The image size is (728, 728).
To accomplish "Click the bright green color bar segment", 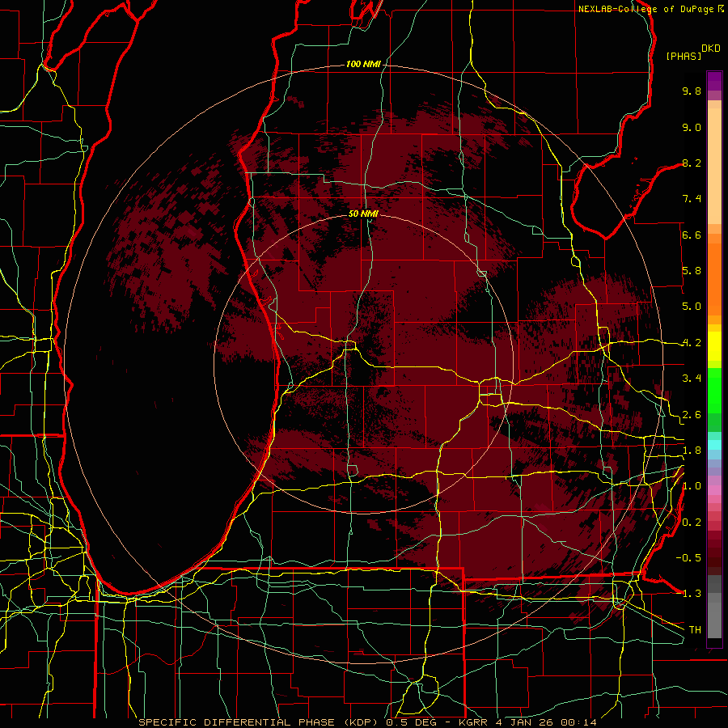I will coord(714,390).
